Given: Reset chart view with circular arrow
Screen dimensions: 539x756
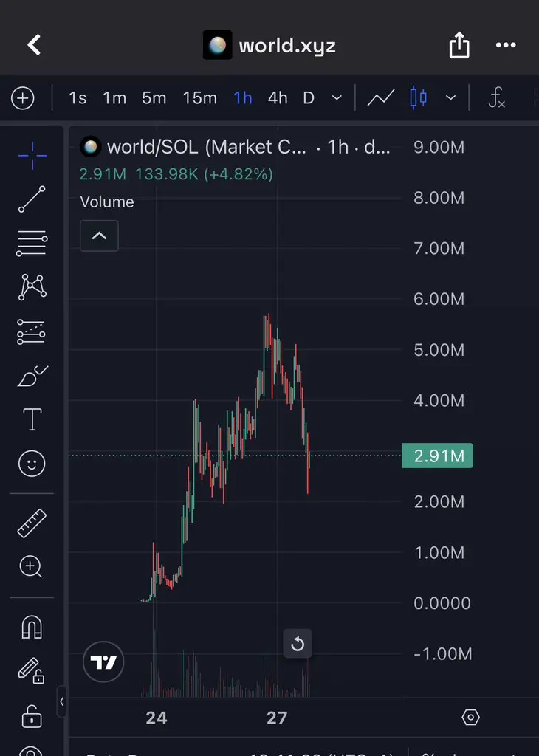Looking at the screenshot, I should point(298,644).
